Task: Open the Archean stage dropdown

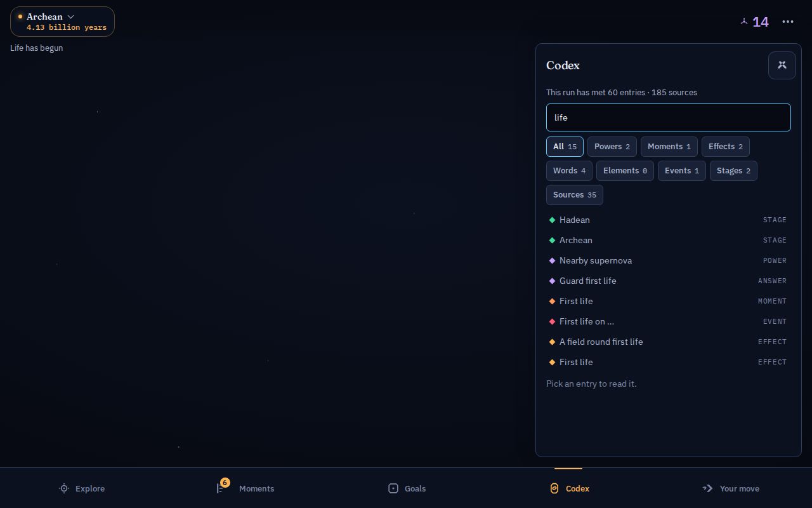Action: [x=62, y=22]
